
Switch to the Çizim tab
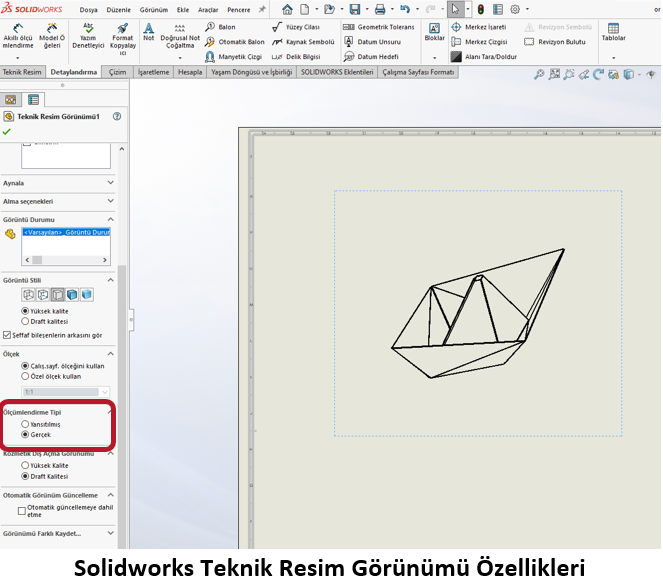tap(118, 73)
